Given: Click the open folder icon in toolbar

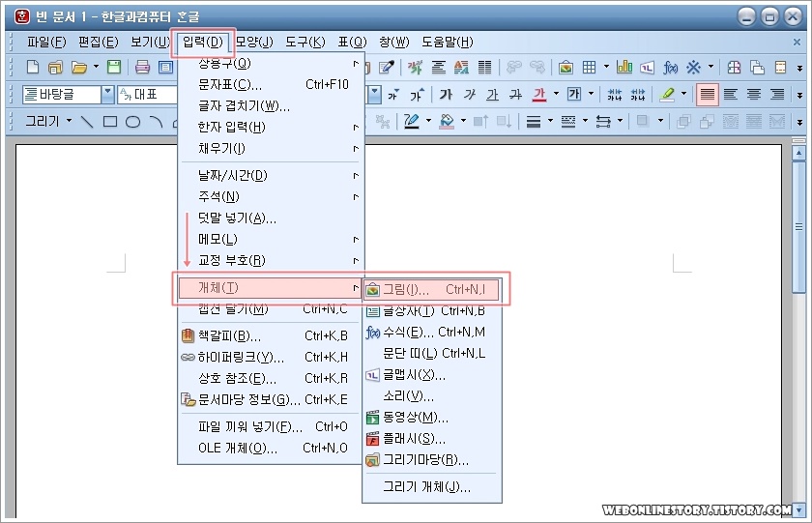Looking at the screenshot, I should (78, 67).
